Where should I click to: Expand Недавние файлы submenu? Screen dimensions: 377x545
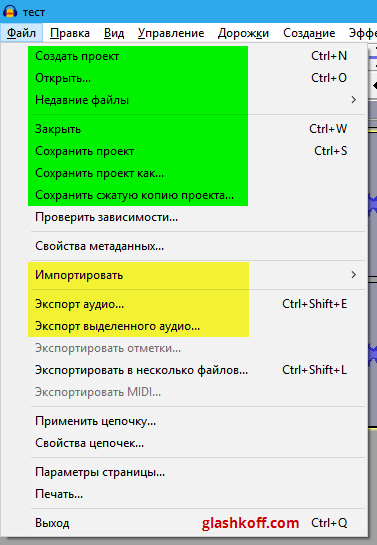(x=184, y=100)
